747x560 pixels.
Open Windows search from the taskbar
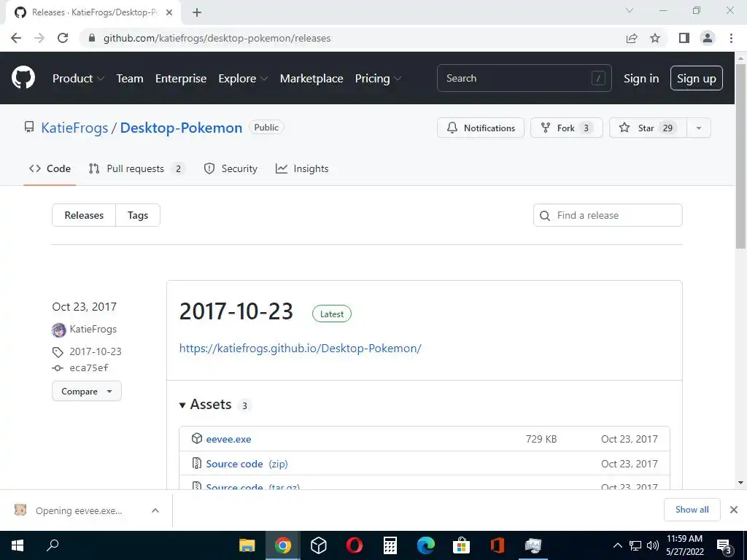point(53,545)
